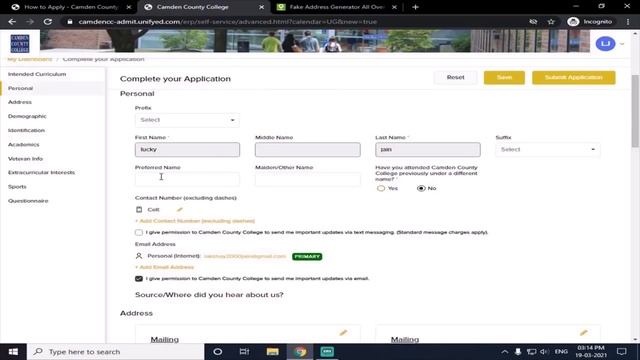Check the text messaging permission checkbox
The height and width of the screenshot is (360, 640).
pyautogui.click(x=139, y=232)
